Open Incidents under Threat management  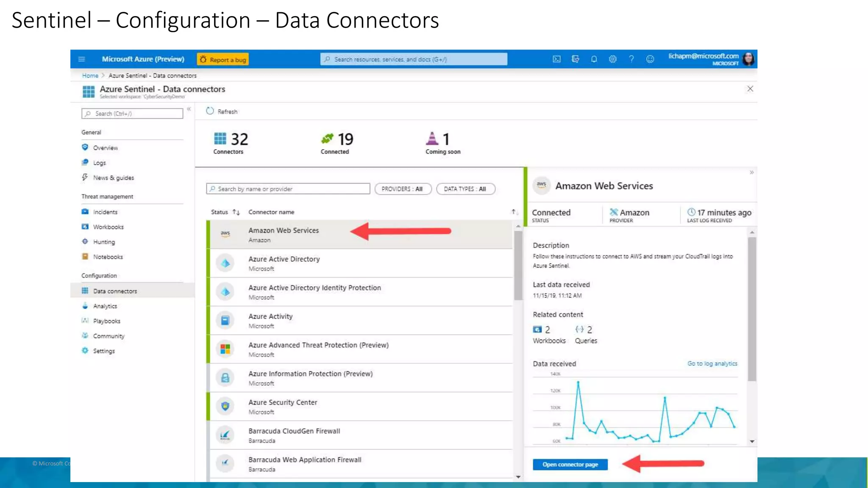105,212
